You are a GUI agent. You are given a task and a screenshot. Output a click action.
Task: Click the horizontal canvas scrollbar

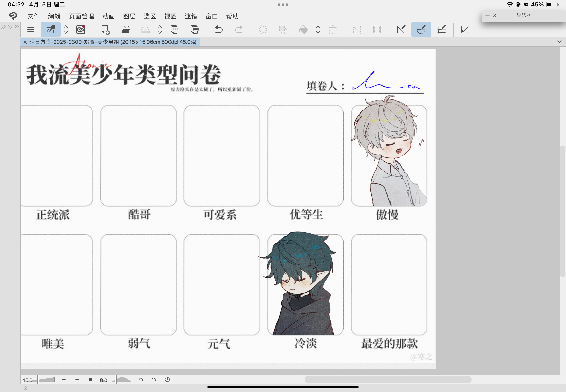pos(388,380)
